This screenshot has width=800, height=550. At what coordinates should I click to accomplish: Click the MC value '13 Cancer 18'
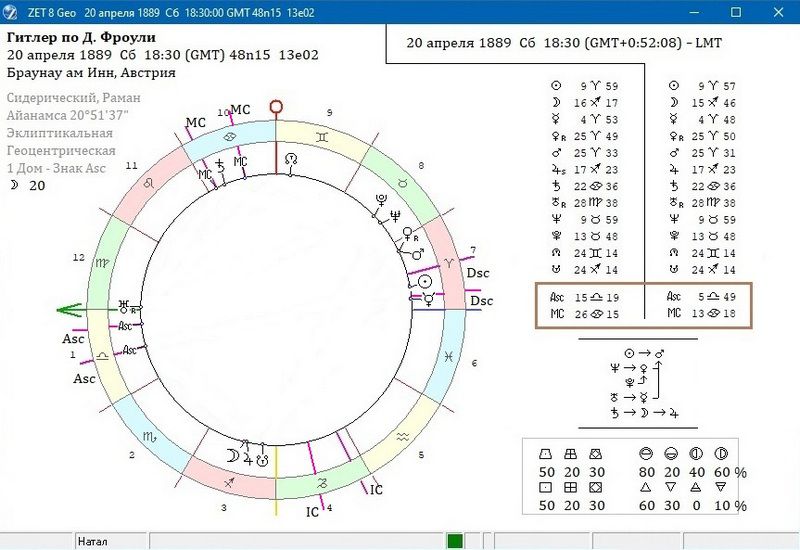pos(702,313)
